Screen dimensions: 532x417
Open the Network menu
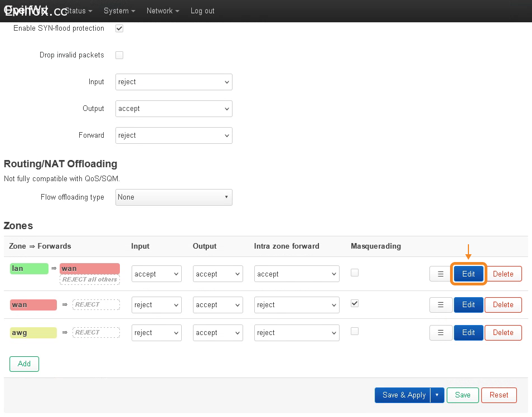pyautogui.click(x=163, y=11)
